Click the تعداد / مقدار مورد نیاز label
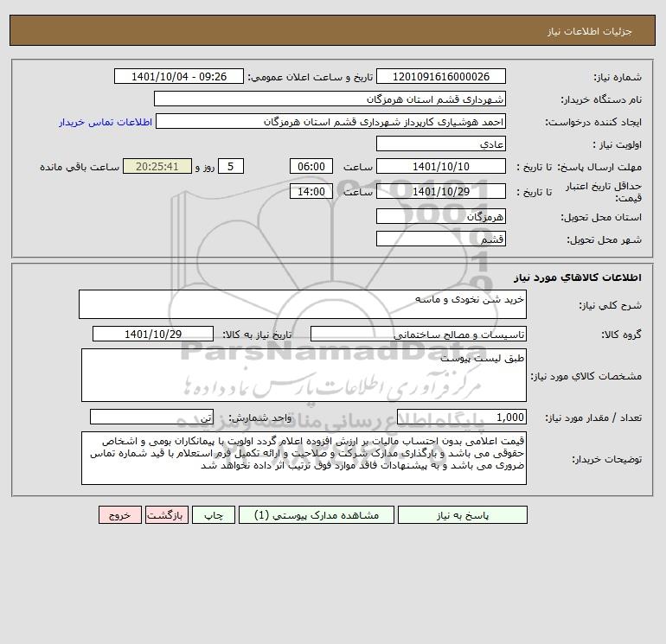Screen dimensions: 666x644 pyautogui.click(x=593, y=418)
